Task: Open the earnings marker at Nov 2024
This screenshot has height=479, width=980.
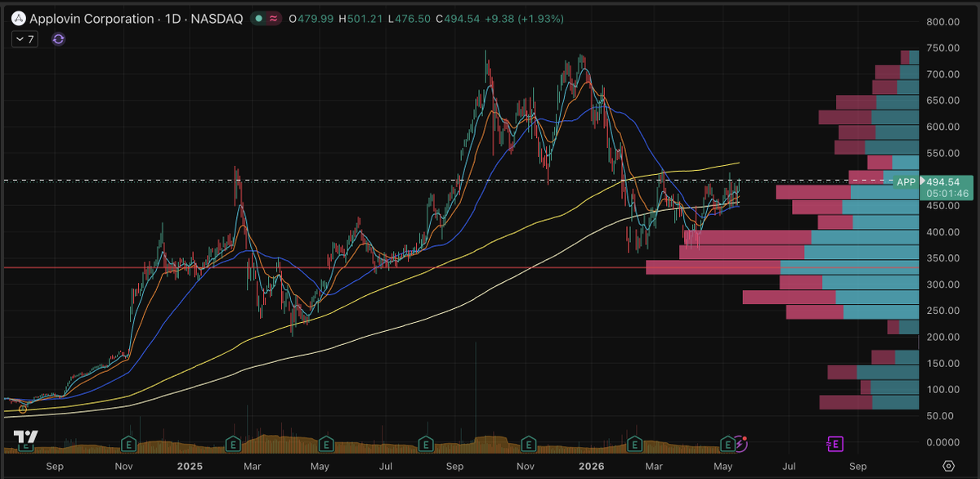Action: click(x=128, y=445)
